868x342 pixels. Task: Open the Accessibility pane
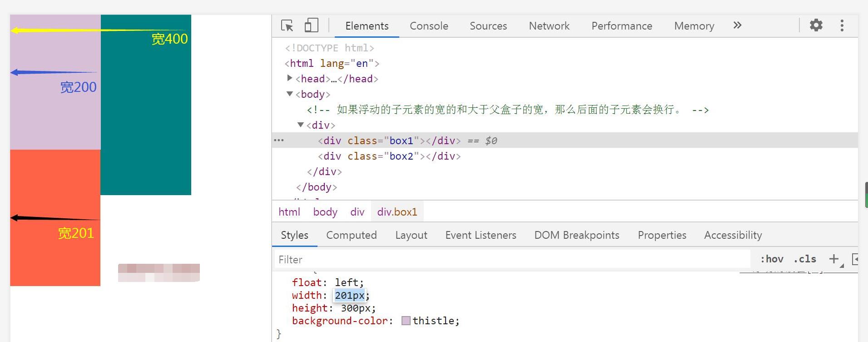[733, 235]
